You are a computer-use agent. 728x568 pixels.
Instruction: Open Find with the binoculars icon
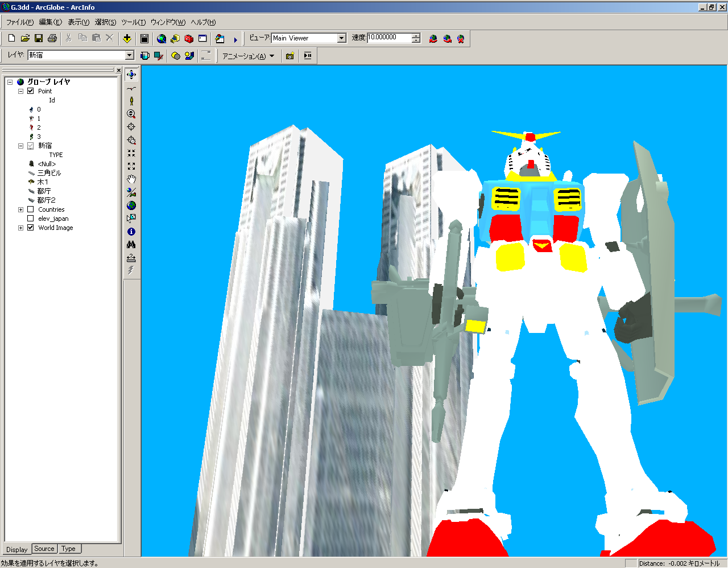coord(131,245)
